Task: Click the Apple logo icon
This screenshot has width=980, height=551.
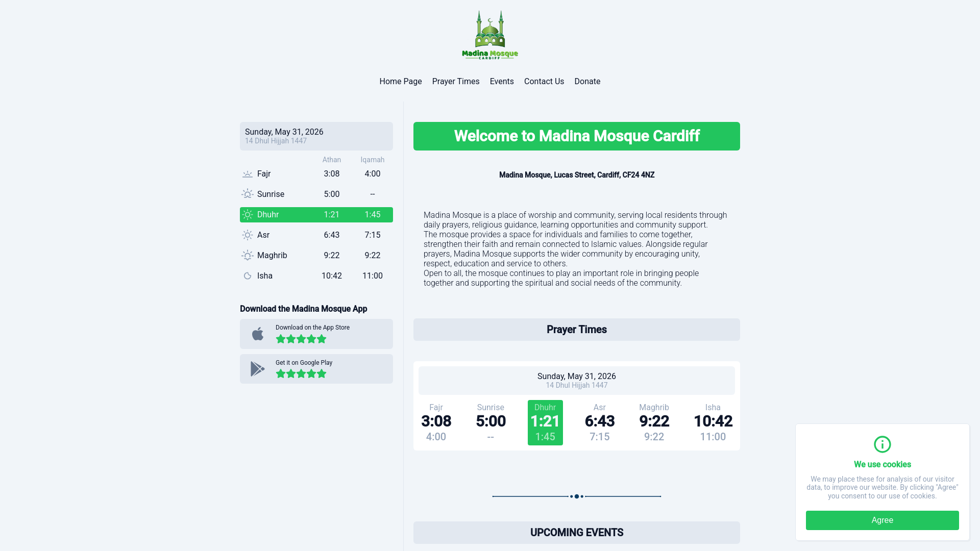Action: (x=258, y=334)
